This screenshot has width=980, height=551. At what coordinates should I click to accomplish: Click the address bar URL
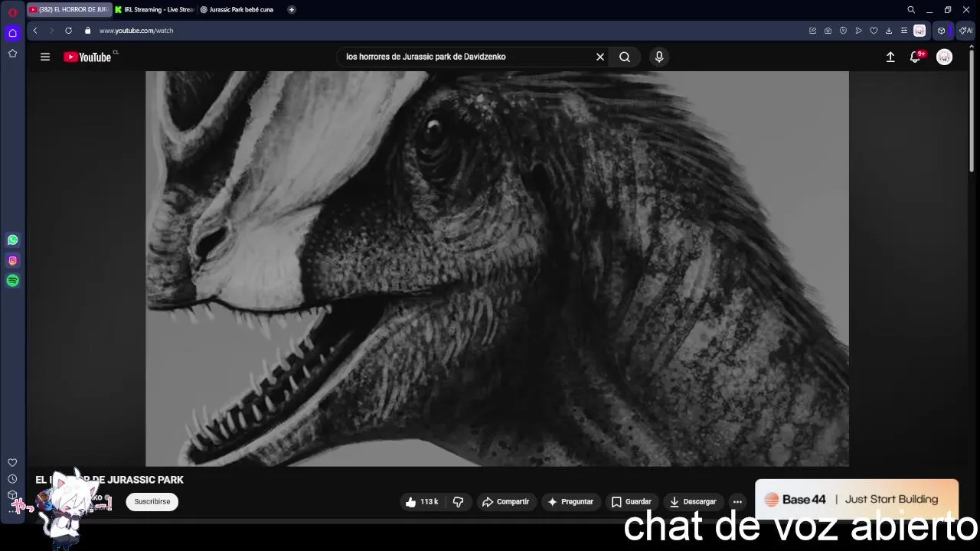[136, 31]
